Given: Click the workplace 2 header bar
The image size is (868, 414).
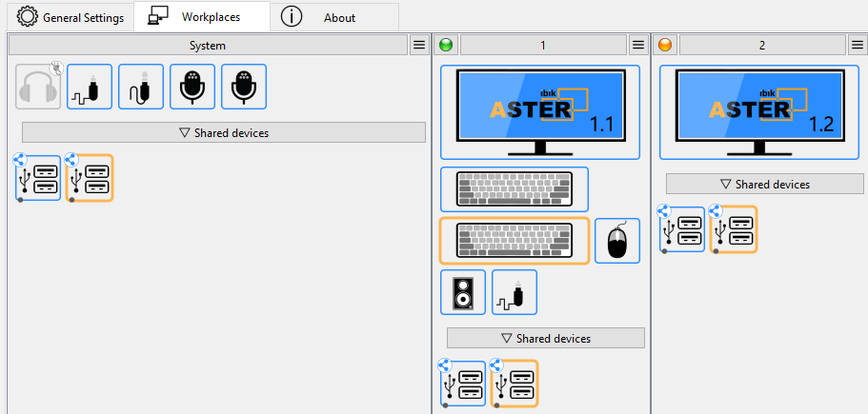Looking at the screenshot, I should (x=762, y=46).
